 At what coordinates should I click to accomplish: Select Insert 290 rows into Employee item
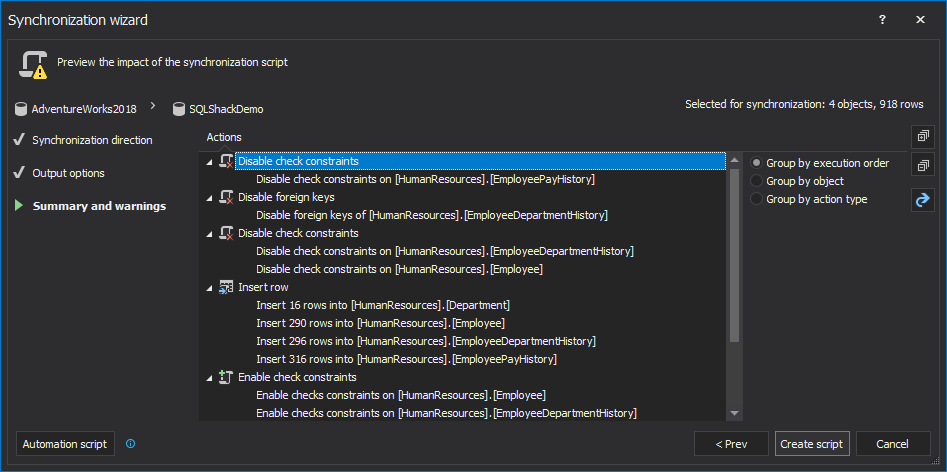380,323
